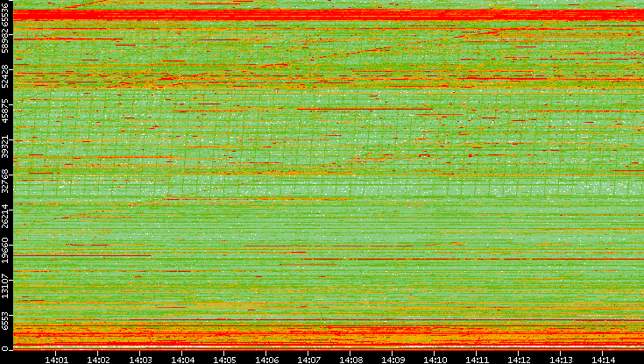Screen dimensions: 644x364
Task: Click the 14:06 time axis label
Action: (x=266, y=360)
